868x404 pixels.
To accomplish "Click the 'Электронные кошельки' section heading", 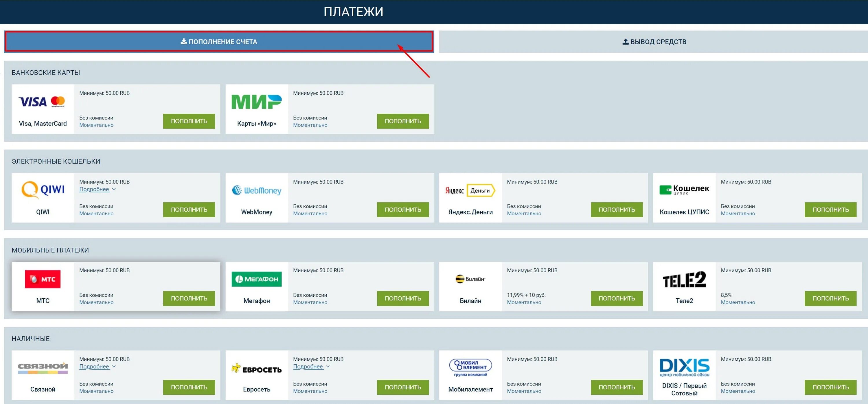I will [56, 161].
